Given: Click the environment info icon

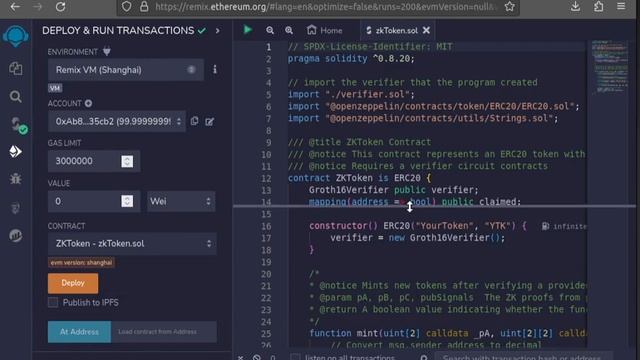Looking at the screenshot, I should pyautogui.click(x=215, y=69).
